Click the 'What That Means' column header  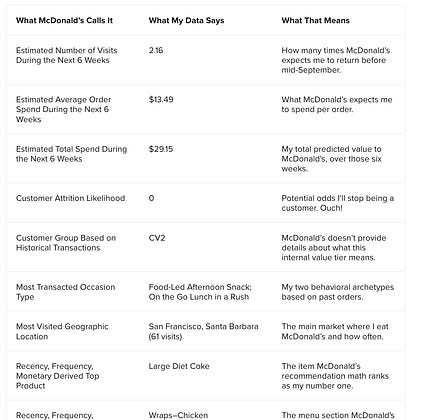click(x=315, y=20)
